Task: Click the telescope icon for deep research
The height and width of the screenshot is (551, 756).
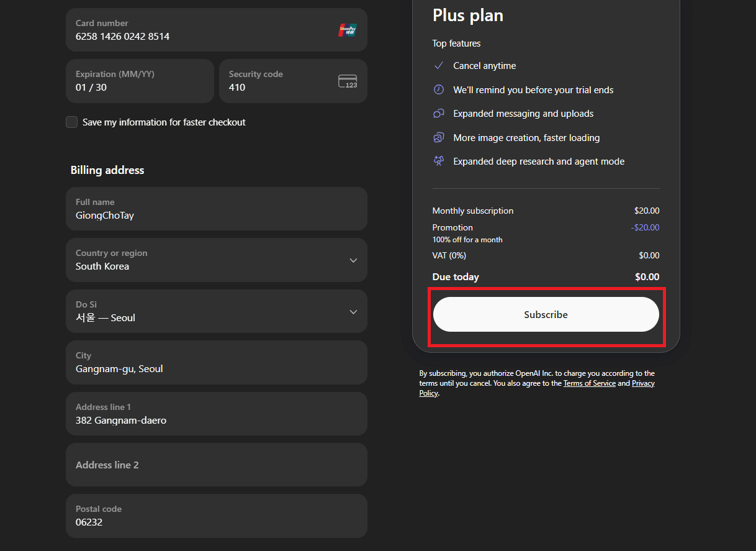Action: point(439,162)
